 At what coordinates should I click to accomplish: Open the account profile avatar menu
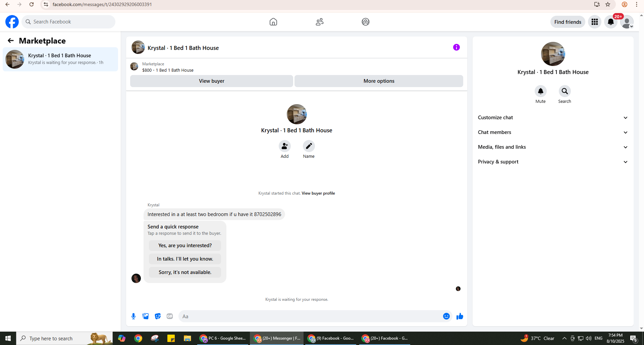(627, 22)
